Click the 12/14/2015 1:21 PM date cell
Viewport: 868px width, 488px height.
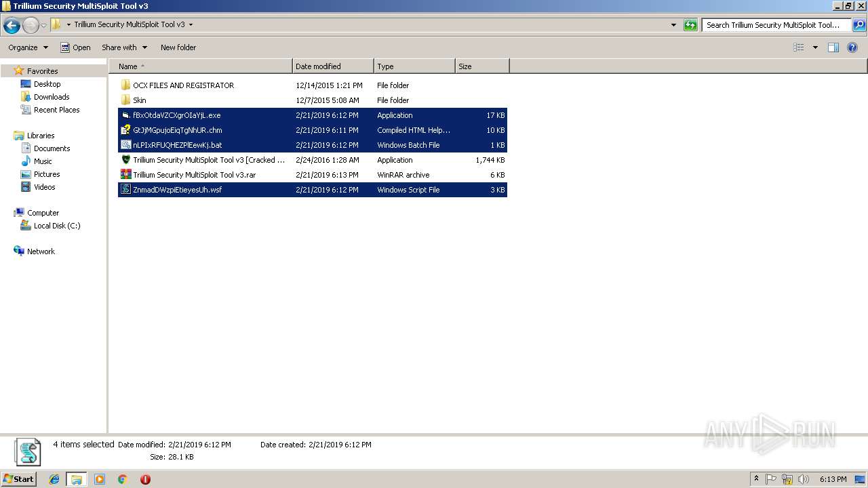point(329,85)
